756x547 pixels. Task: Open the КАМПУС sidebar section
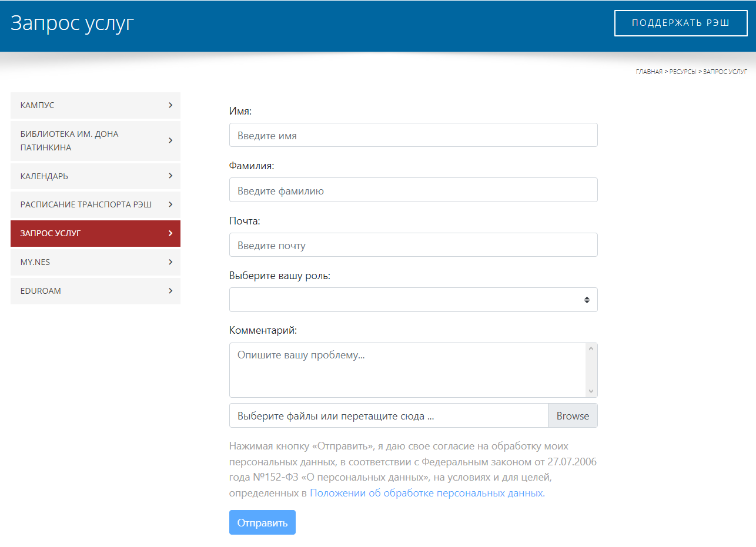[95, 105]
